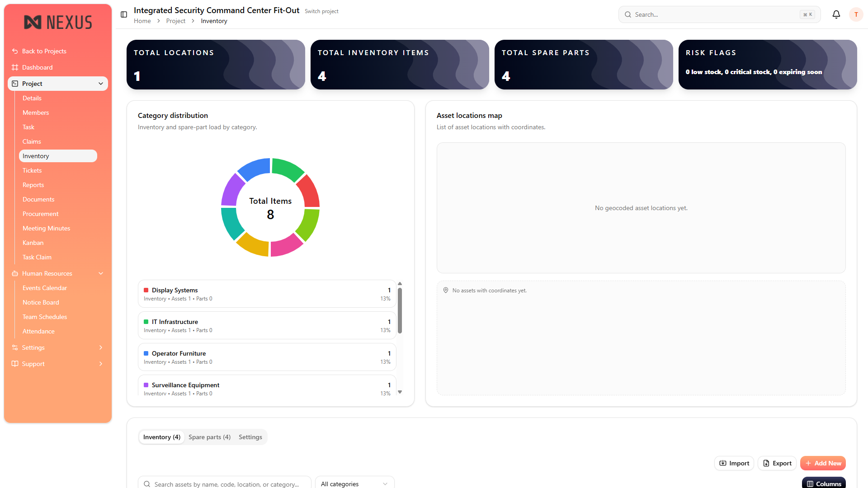Open the notifications bell

[836, 14]
